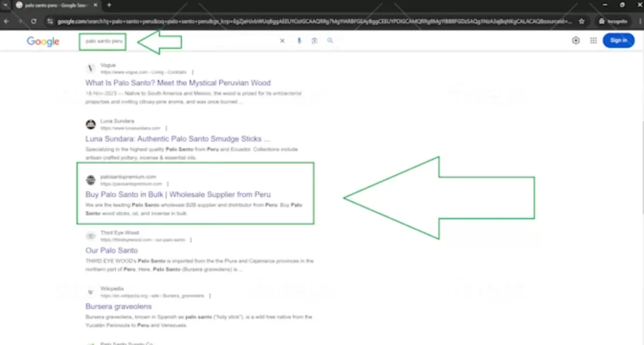The width and height of the screenshot is (644, 345).
Task: Close the palo santo peru tab
Action: 97,5
